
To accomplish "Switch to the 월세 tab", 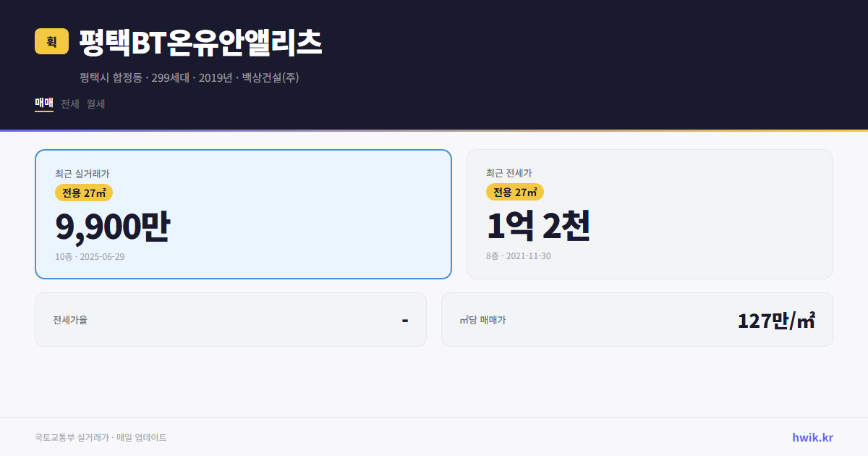I will coord(96,104).
